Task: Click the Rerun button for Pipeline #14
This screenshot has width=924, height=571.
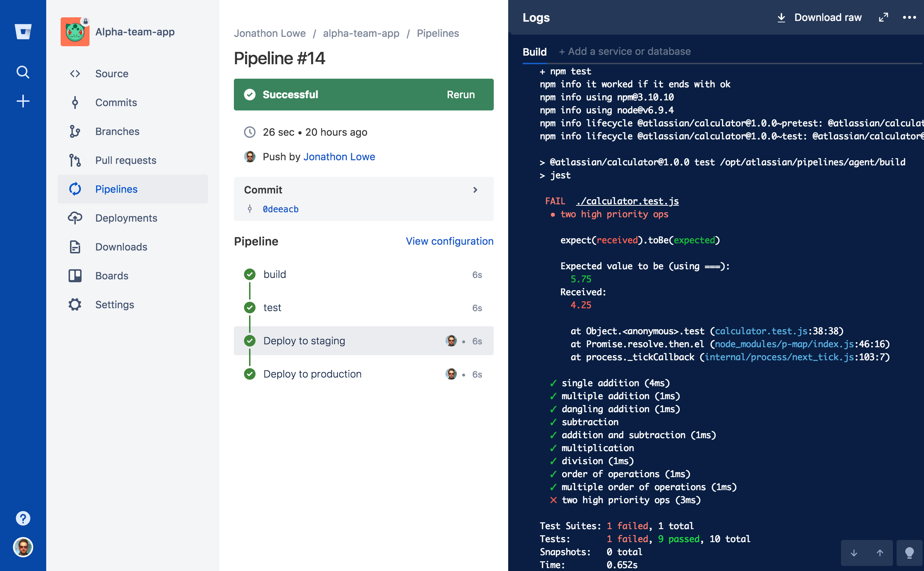Action: 460,95
